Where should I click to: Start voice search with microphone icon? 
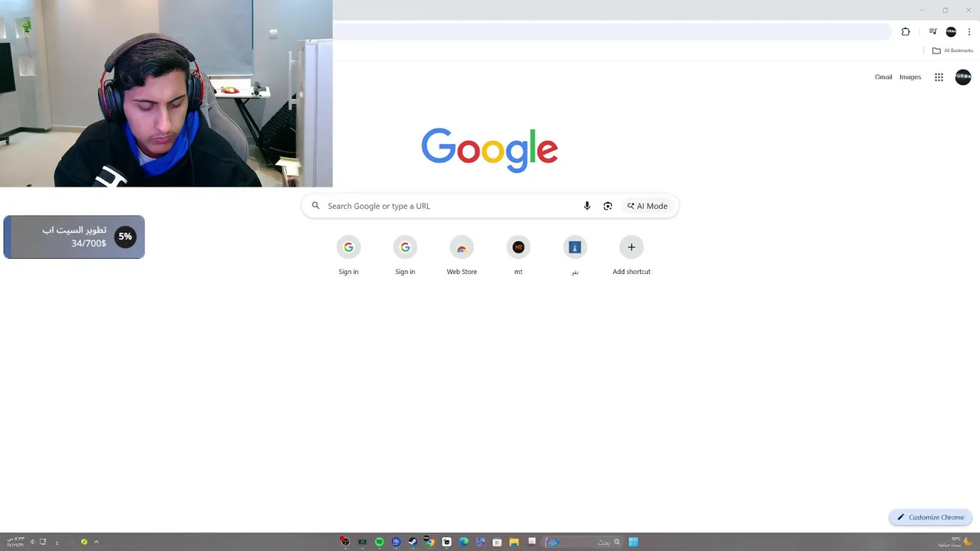(x=587, y=206)
